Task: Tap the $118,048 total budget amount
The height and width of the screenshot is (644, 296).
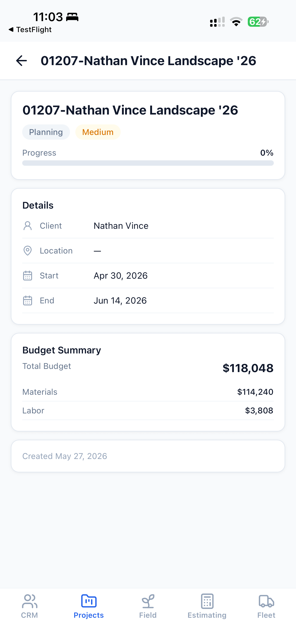Action: click(248, 368)
